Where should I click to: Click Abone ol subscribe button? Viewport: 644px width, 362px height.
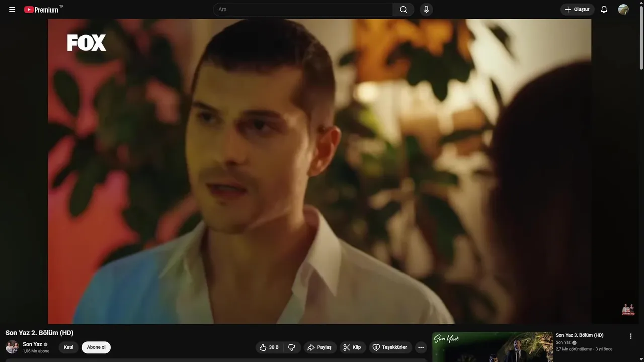(x=96, y=347)
